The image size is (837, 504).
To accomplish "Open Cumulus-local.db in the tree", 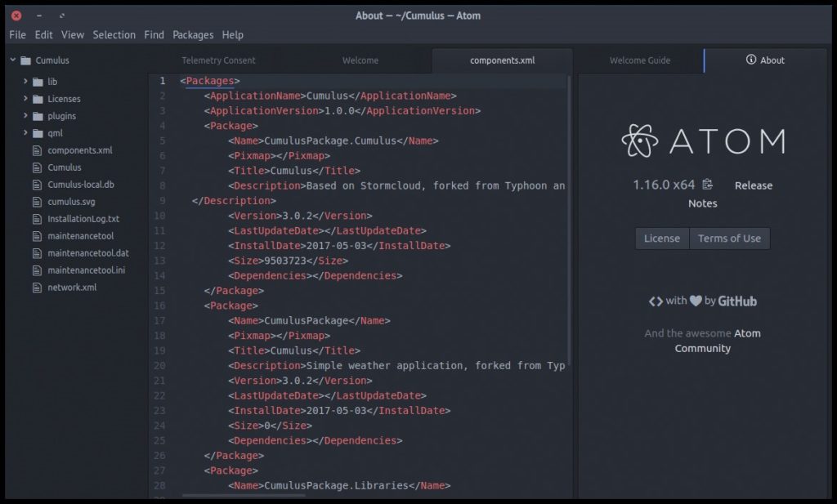I will pos(81,185).
